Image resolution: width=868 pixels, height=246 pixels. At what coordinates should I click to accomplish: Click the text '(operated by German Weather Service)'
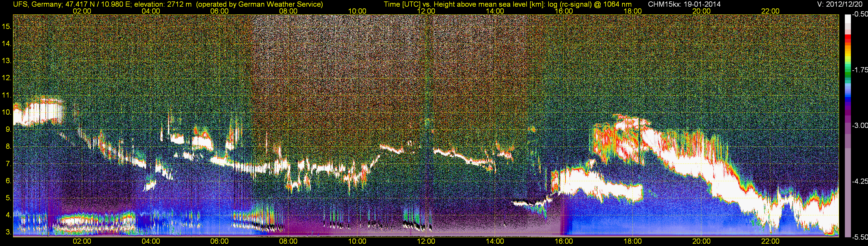coord(260,4)
